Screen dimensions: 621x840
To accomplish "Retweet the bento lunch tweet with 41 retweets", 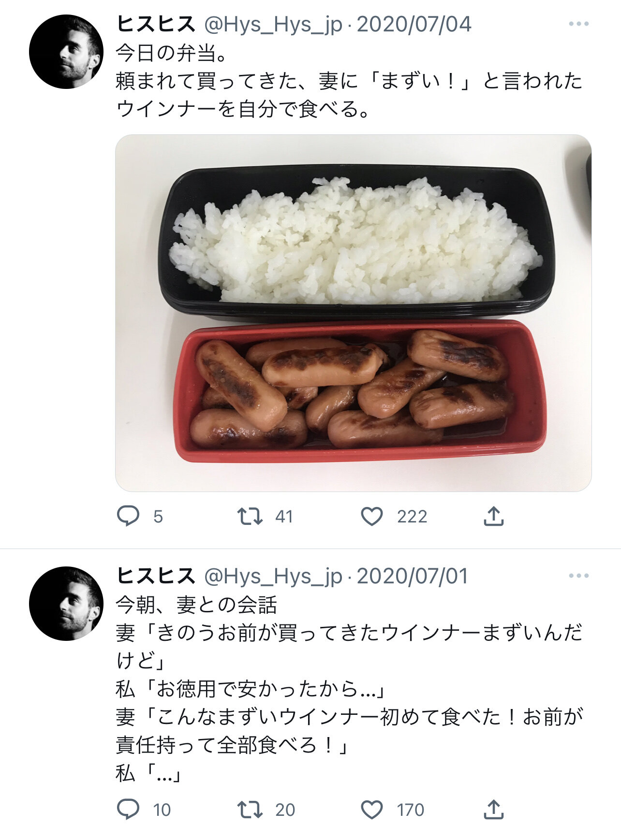I will point(250,516).
